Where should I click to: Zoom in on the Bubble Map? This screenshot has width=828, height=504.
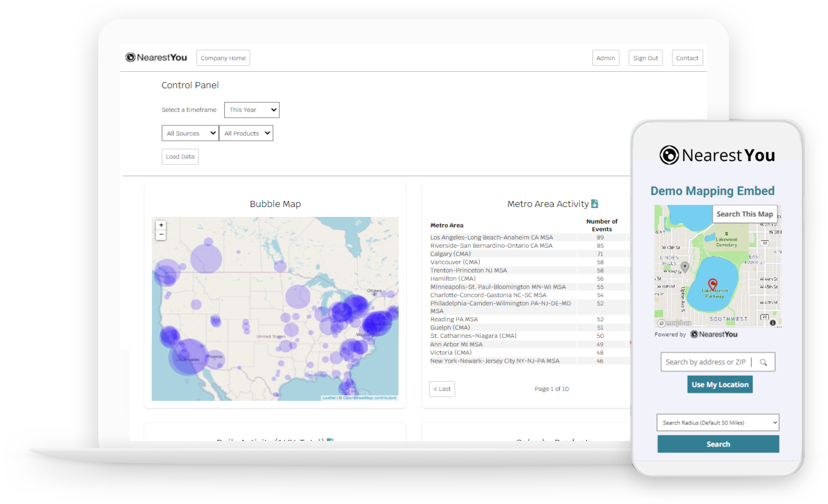161,225
